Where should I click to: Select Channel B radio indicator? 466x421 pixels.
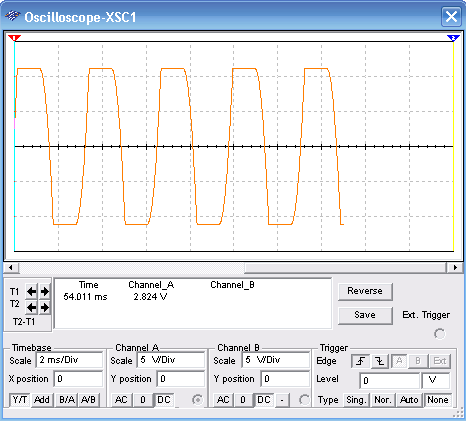pyautogui.click(x=304, y=399)
